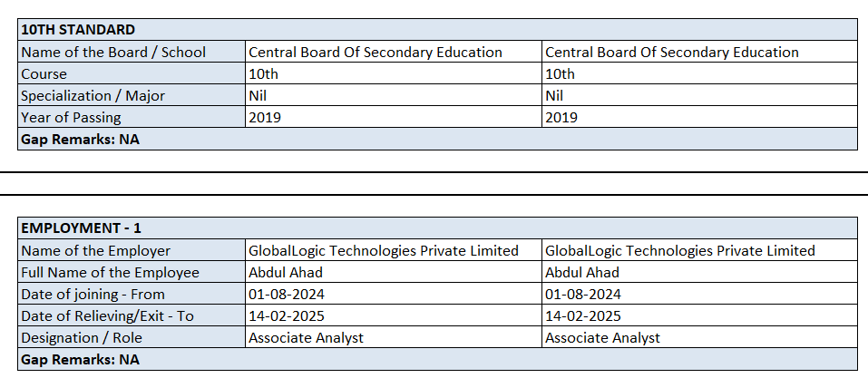The width and height of the screenshot is (868, 378).
Task: Click the Course row label
Action: point(44,73)
